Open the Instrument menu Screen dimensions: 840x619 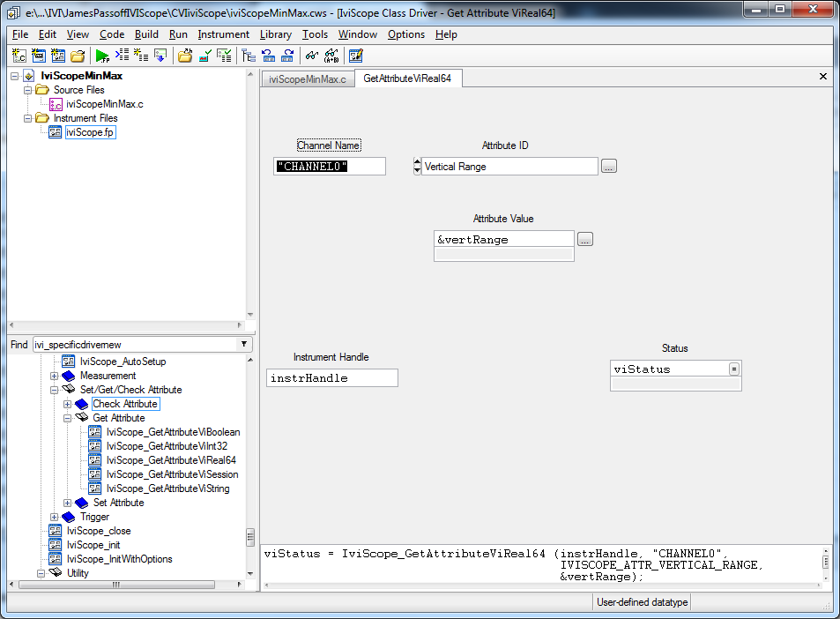pyautogui.click(x=223, y=34)
